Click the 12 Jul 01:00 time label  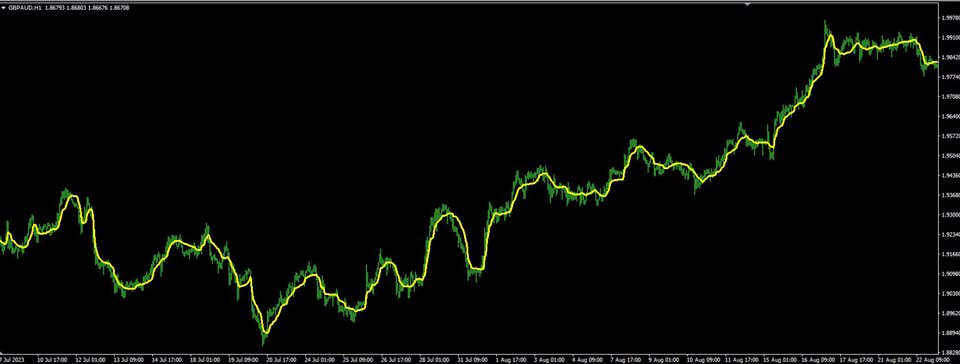(90, 360)
